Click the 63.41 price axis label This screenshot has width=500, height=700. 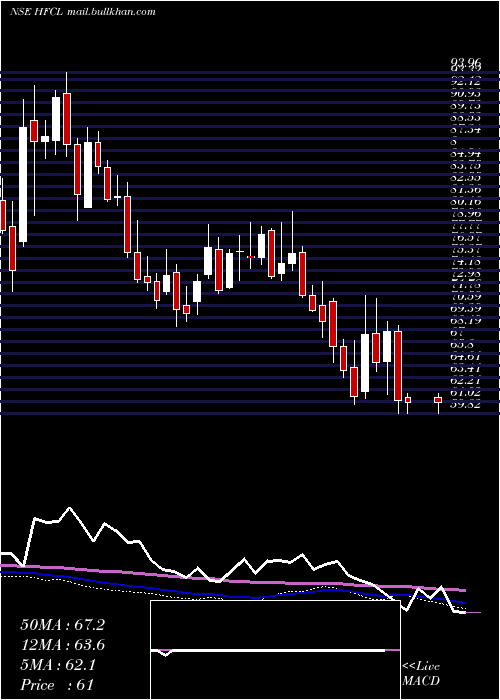[466, 369]
